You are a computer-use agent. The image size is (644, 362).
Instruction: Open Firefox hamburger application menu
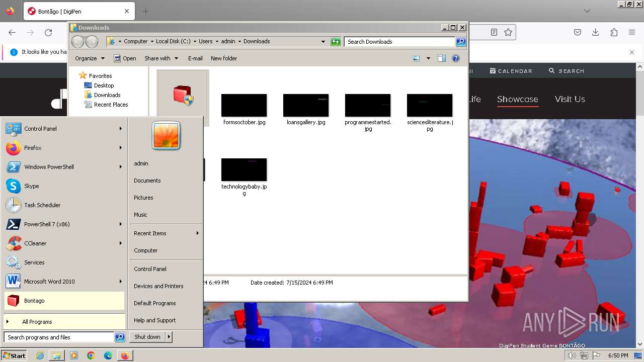click(632, 32)
